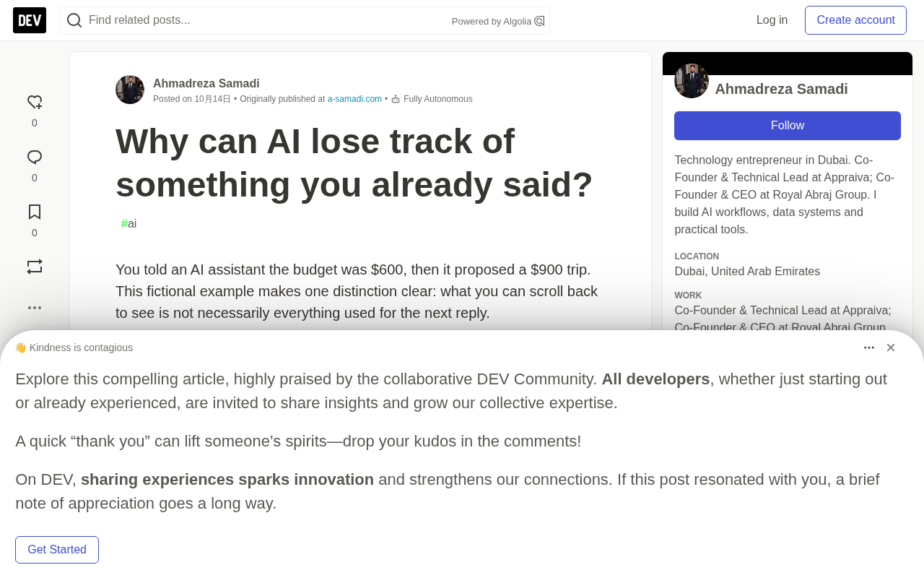This screenshot has height=578, width=924.
Task: Bookmark this post with the save icon
Action: pos(35,212)
